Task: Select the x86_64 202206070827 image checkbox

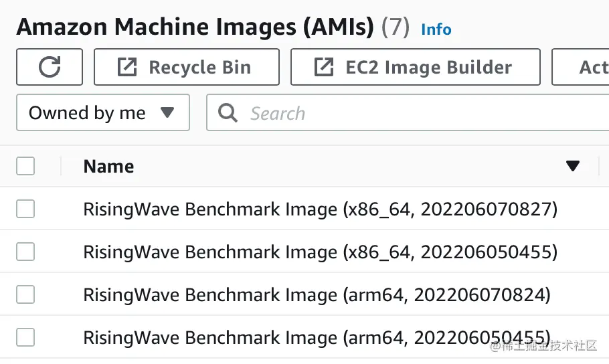Action: [25, 209]
